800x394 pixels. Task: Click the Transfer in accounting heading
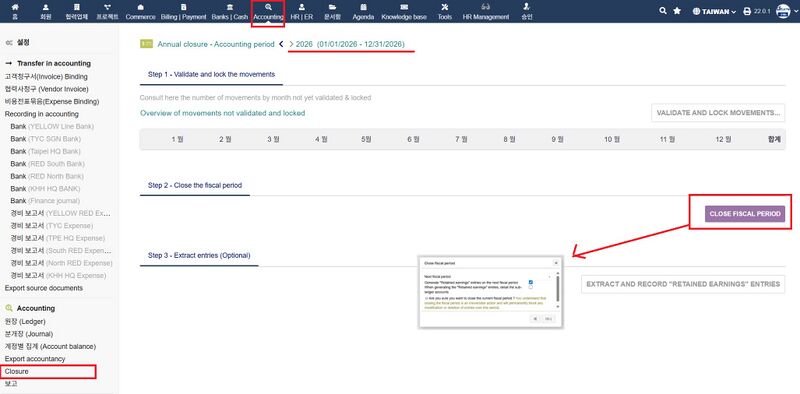point(54,63)
